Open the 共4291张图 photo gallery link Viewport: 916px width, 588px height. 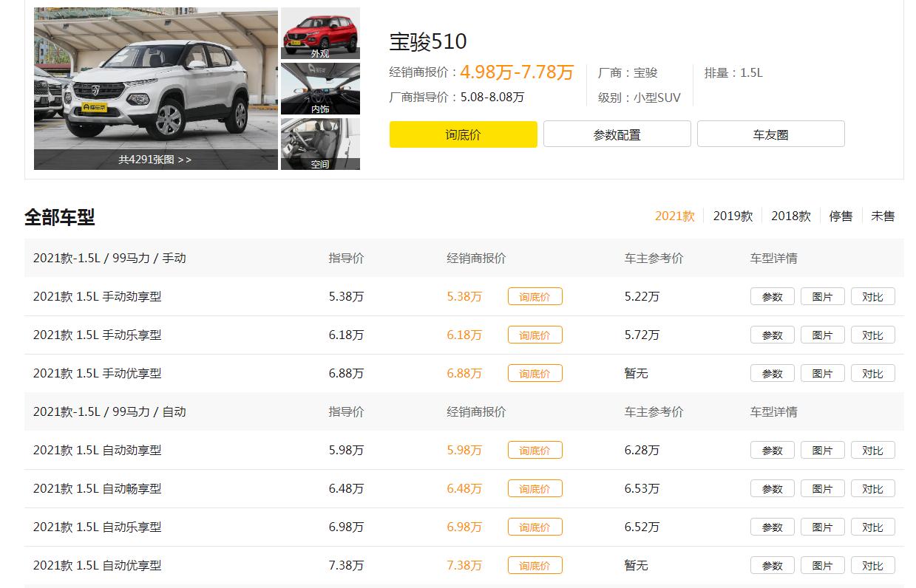pyautogui.click(x=155, y=160)
